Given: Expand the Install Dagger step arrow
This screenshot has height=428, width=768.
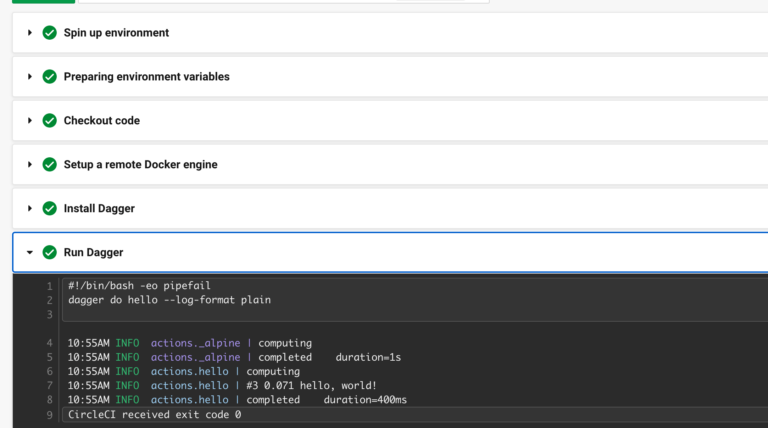Looking at the screenshot, I should click(30, 209).
